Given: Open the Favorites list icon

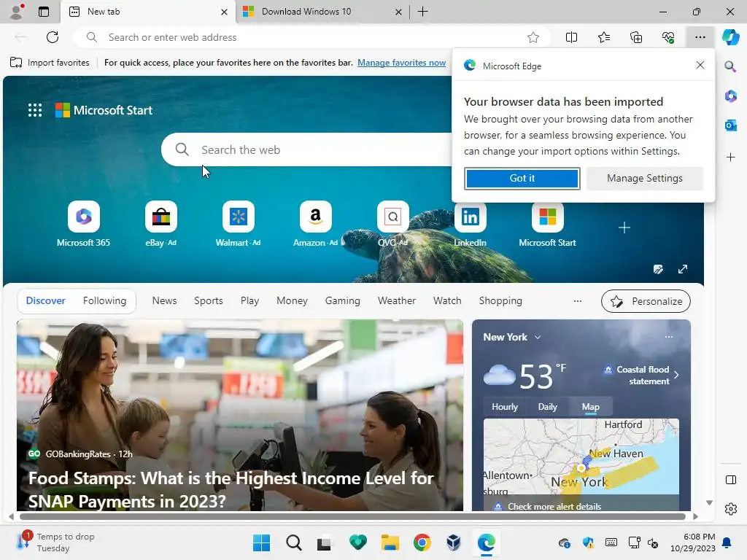Looking at the screenshot, I should 603,37.
